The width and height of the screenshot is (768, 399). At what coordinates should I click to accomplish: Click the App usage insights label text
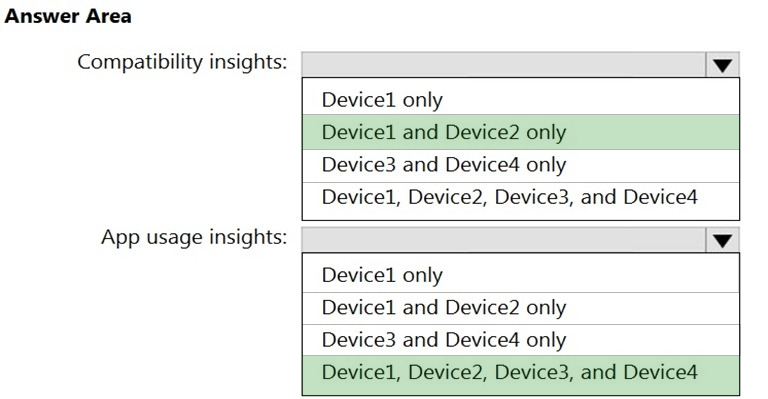[194, 237]
